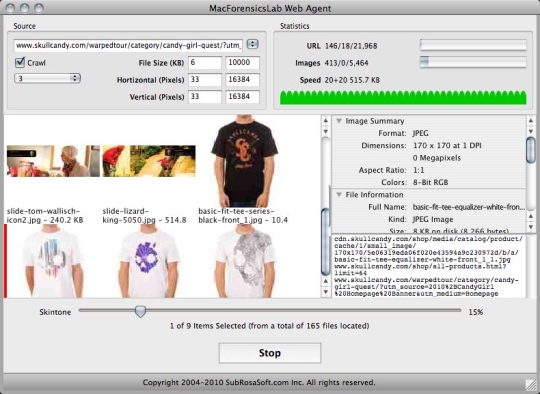Image resolution: width=540 pixels, height=394 pixels.
Task: Collapse the File Information section
Action: click(x=339, y=195)
